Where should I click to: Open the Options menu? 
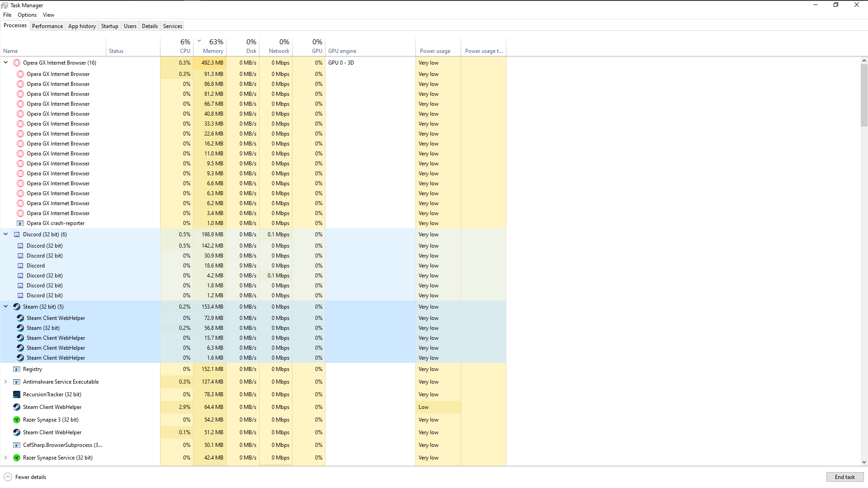(x=27, y=15)
